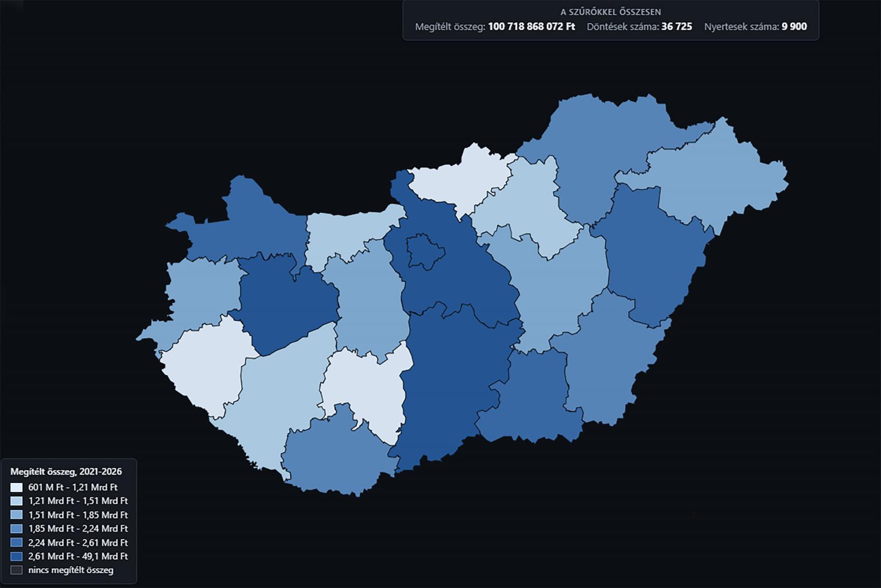The width and height of the screenshot is (881, 588).
Task: Select the 1,21 Mrd Ft - 1,51 Mrd Ft legend swatch
Action: point(17,501)
